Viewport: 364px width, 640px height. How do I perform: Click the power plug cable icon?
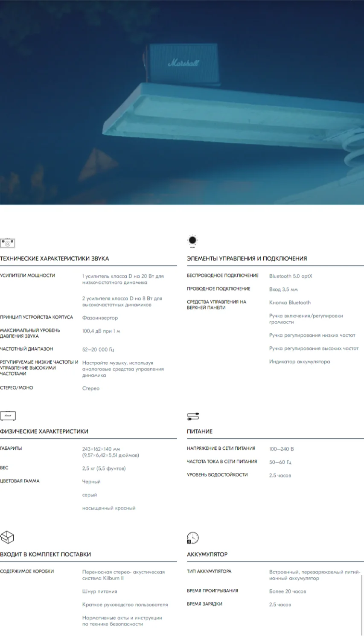[x=193, y=416]
